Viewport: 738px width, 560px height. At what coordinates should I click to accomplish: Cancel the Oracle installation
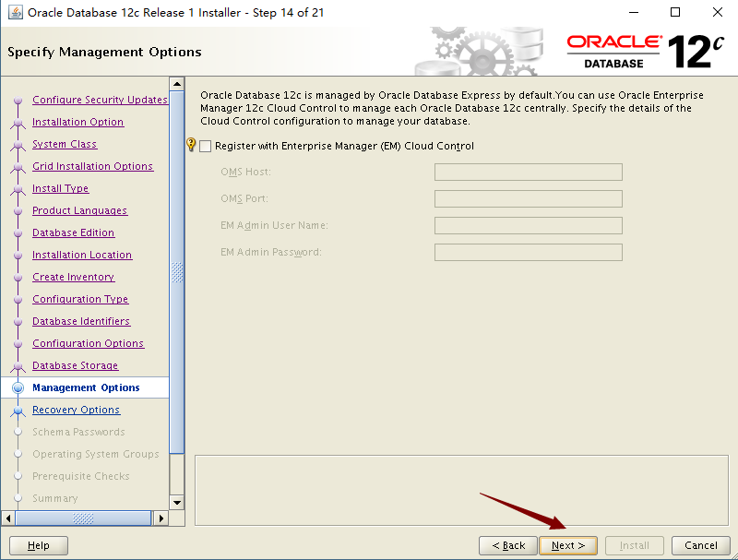pyautogui.click(x=701, y=545)
